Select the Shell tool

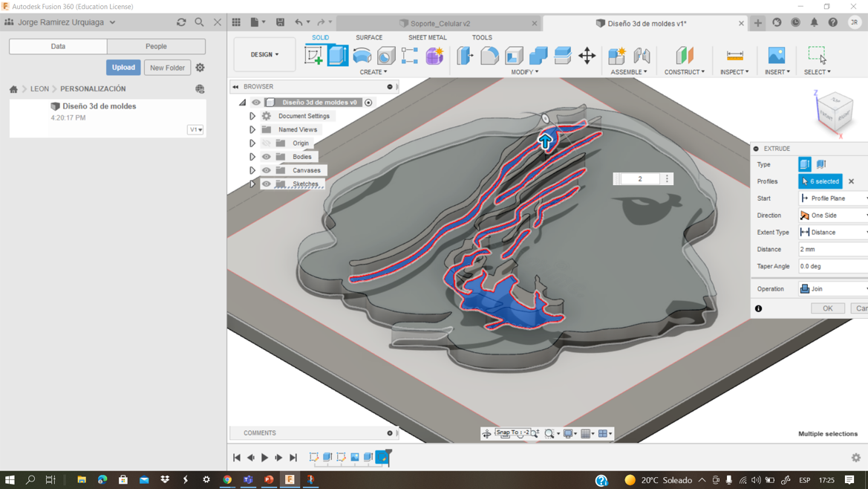(514, 56)
